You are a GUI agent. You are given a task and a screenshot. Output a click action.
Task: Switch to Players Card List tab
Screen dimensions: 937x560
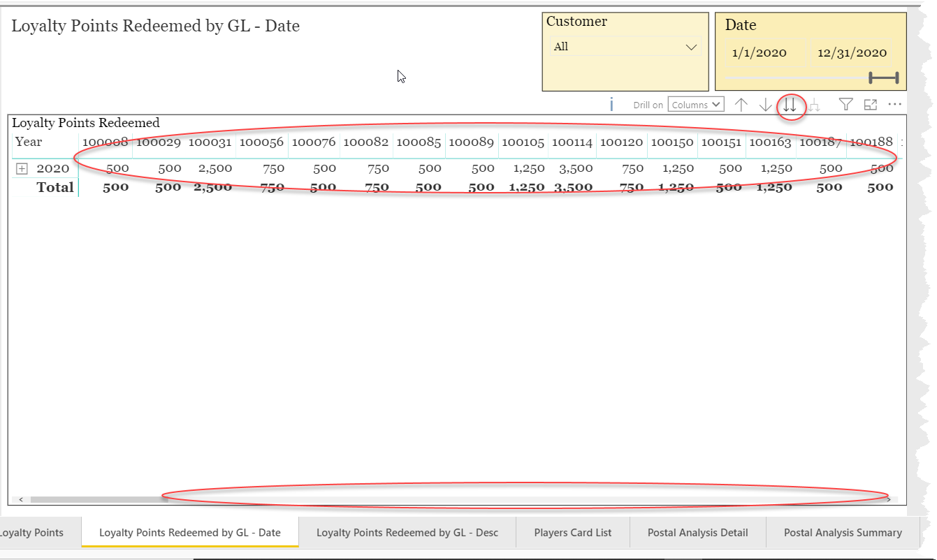(x=573, y=532)
